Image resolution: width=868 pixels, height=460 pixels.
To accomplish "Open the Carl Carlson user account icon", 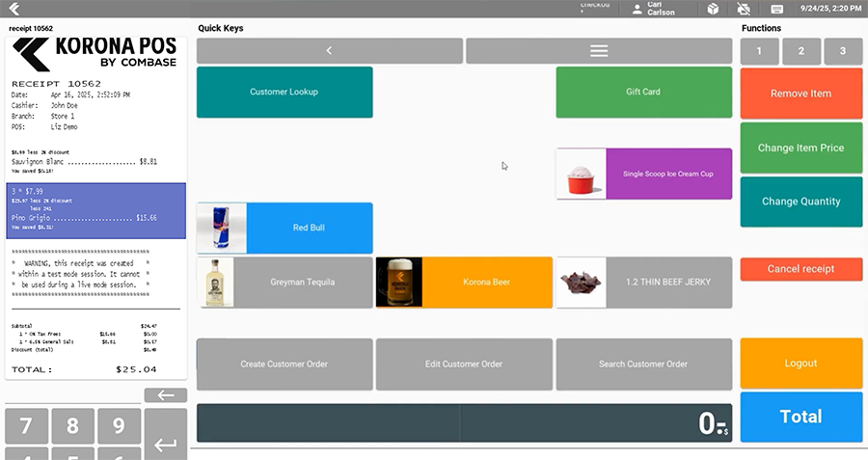I will click(x=637, y=9).
